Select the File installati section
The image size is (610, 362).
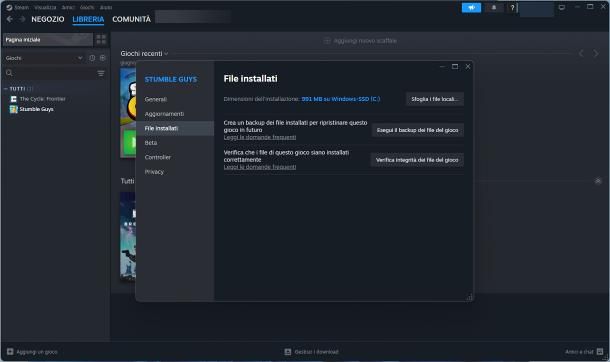pyautogui.click(x=175, y=128)
